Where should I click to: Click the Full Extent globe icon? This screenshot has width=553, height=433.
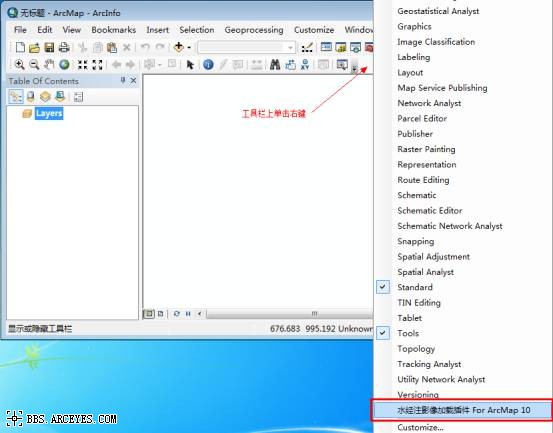[x=64, y=64]
